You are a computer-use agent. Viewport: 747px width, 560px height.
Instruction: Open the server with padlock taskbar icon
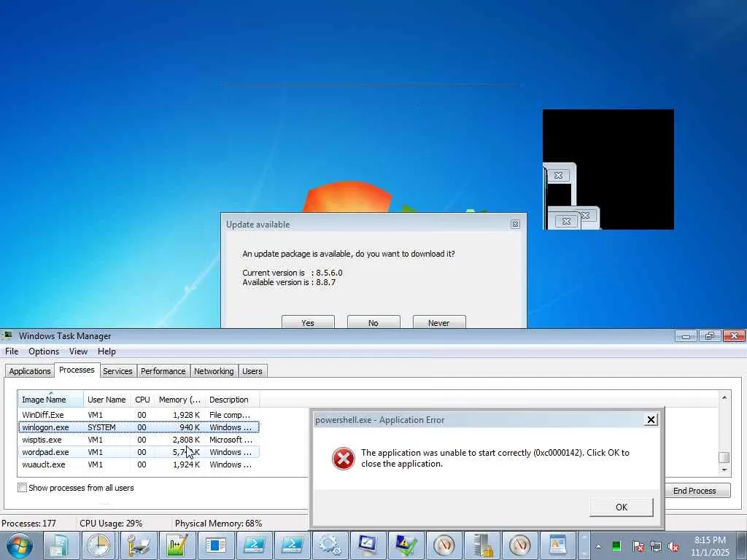482,545
